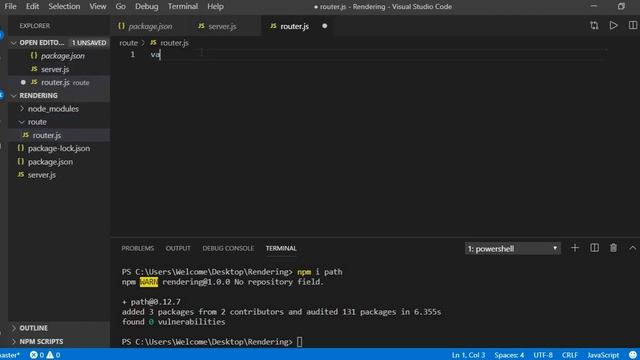Image resolution: width=640 pixels, height=360 pixels.
Task: Open package-lock.json in the explorer
Action: pos(59,149)
